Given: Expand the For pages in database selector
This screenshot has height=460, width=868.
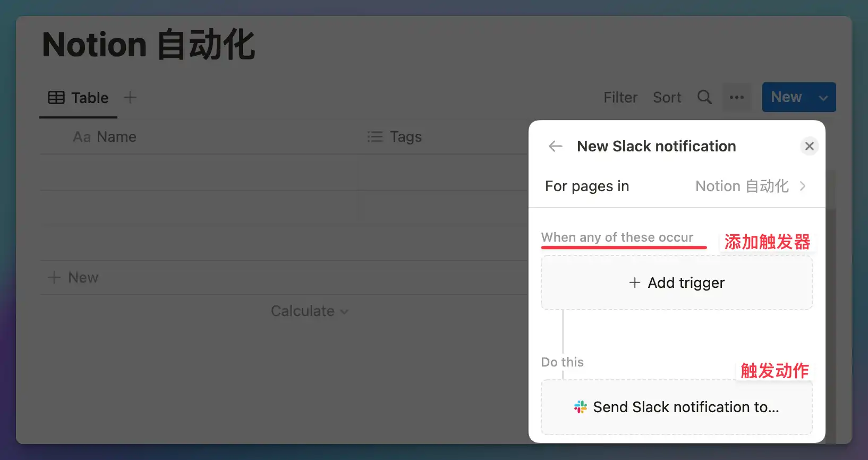Looking at the screenshot, I should (x=750, y=186).
